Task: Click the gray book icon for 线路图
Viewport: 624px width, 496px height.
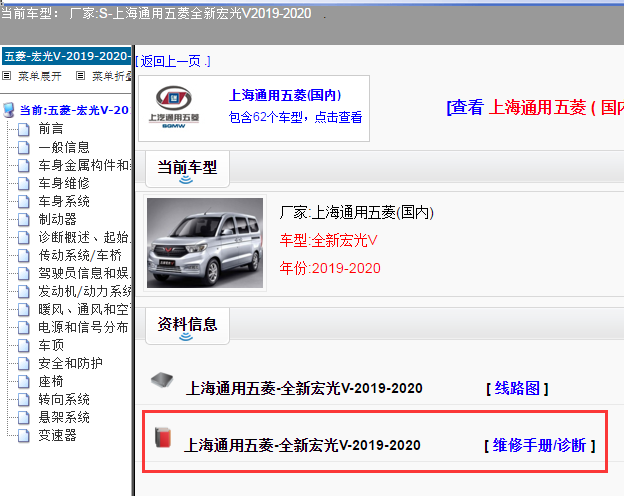Action: [x=162, y=380]
